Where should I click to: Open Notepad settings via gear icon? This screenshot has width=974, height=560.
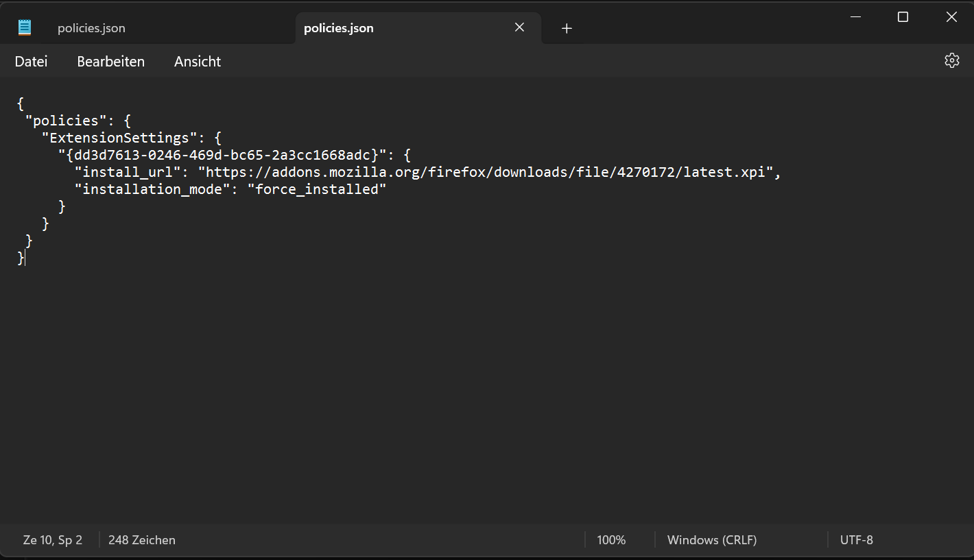tap(951, 60)
